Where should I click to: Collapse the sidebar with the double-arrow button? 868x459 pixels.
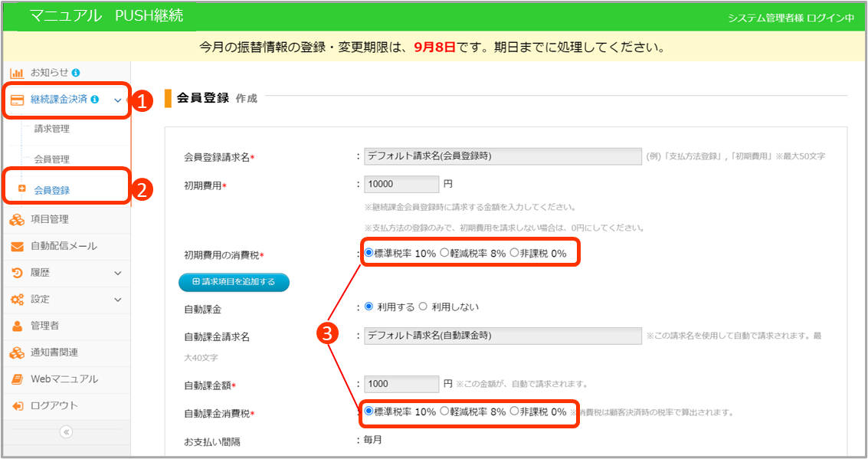coord(66,432)
